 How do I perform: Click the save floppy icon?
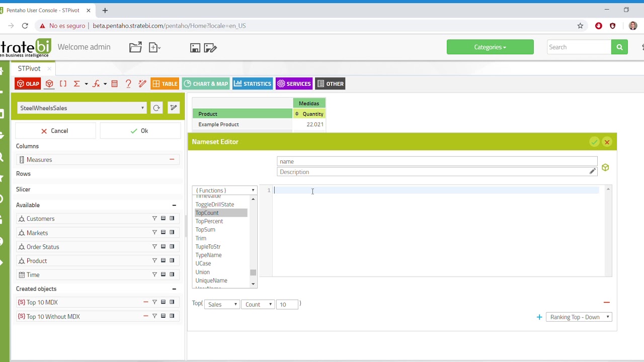pos(195,48)
